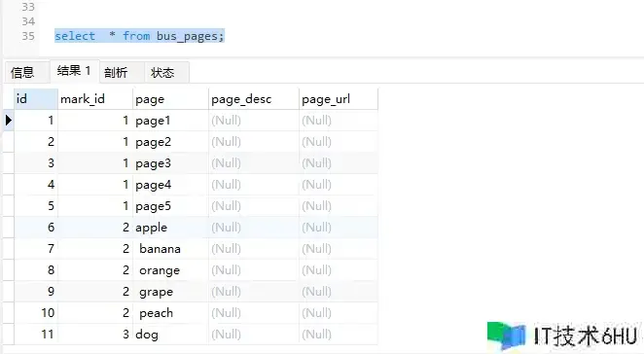The image size is (644, 354).
Task: Select the page_url Null cell for peach
Action: 338,312
